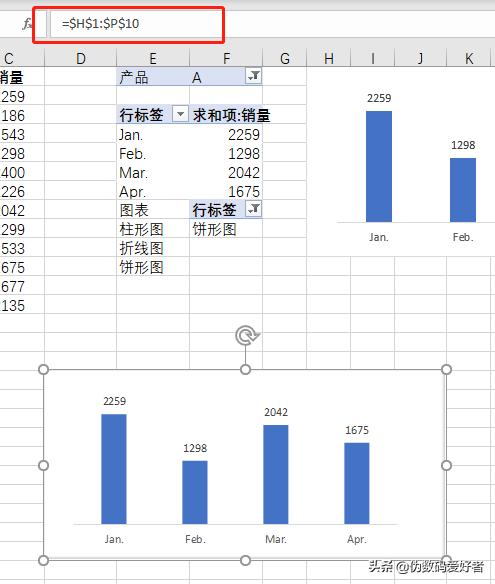The height and width of the screenshot is (584, 495).
Task: Click the top-left resize handle of selected chart
Action: coord(44,369)
